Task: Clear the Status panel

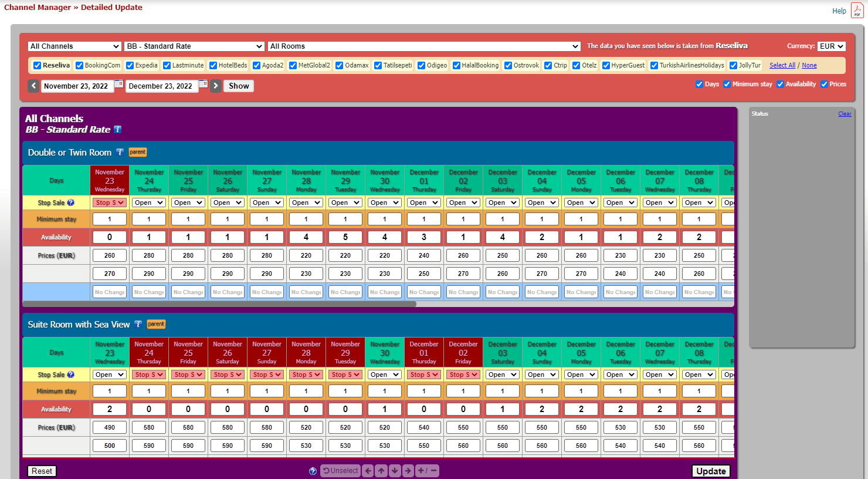Action: point(845,114)
